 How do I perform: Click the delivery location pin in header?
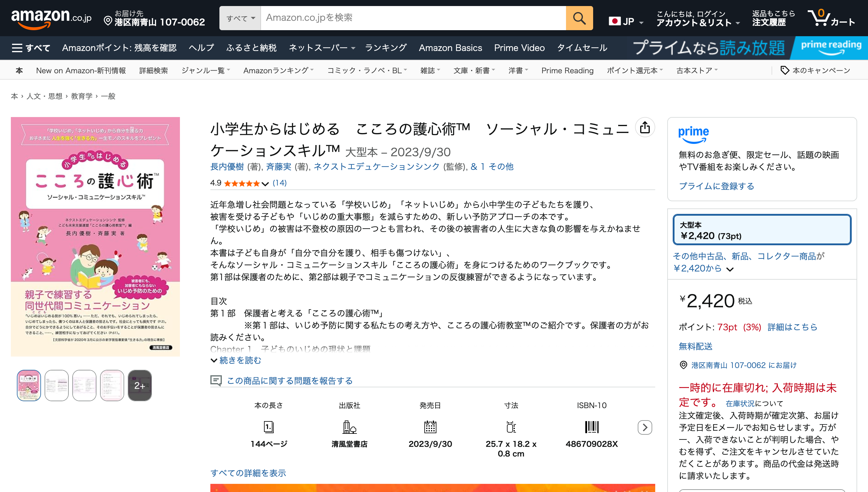108,21
